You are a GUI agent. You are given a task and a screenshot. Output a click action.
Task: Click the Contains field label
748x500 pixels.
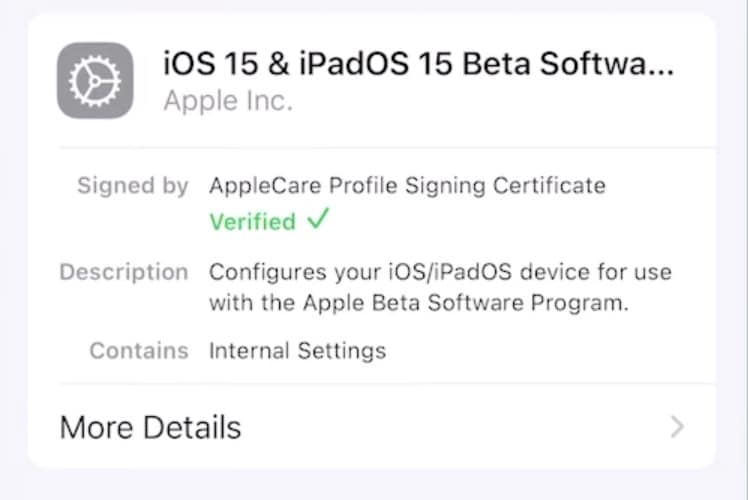click(139, 351)
